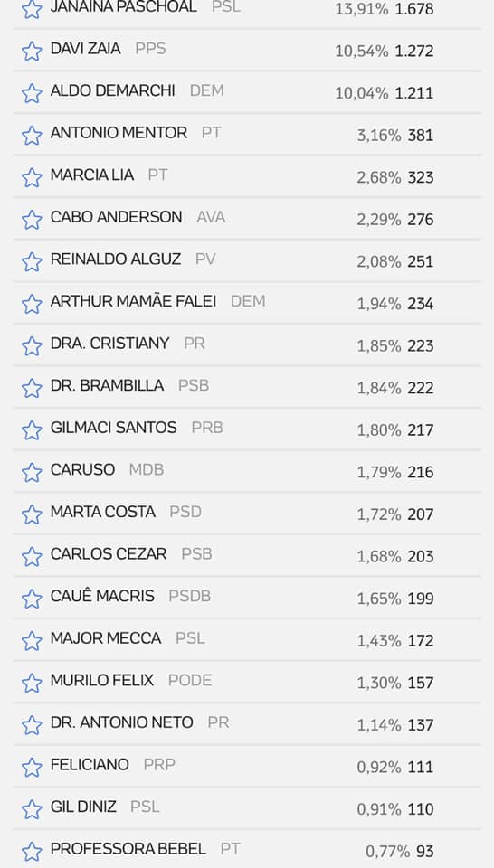Screen dimensions: 494x868
Task: Toggle star for Marcia Lia
Action: (32, 177)
